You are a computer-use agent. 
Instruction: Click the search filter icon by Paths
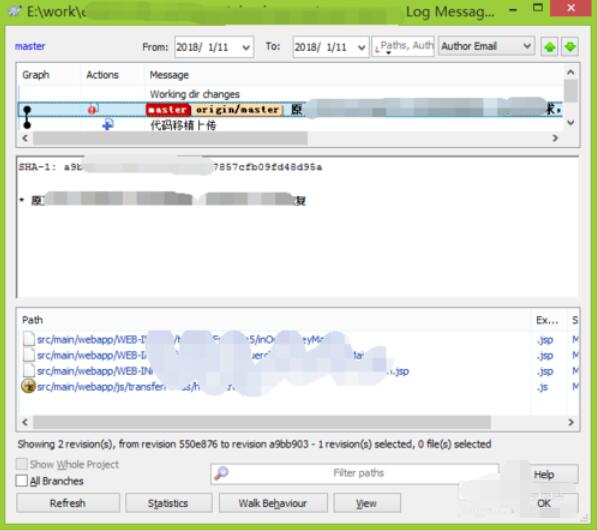coord(377,48)
